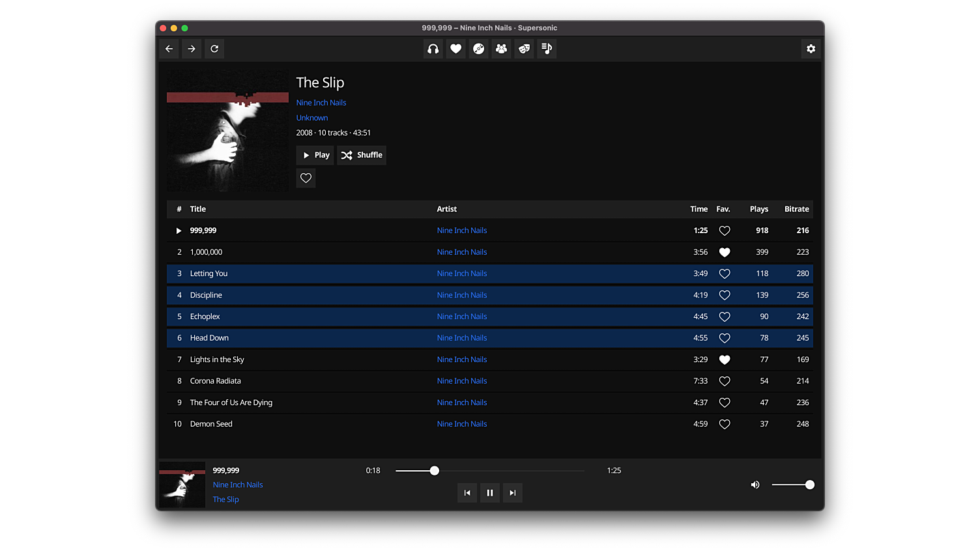The height and width of the screenshot is (551, 980).
Task: Open the Genres theater masks page
Action: (524, 49)
